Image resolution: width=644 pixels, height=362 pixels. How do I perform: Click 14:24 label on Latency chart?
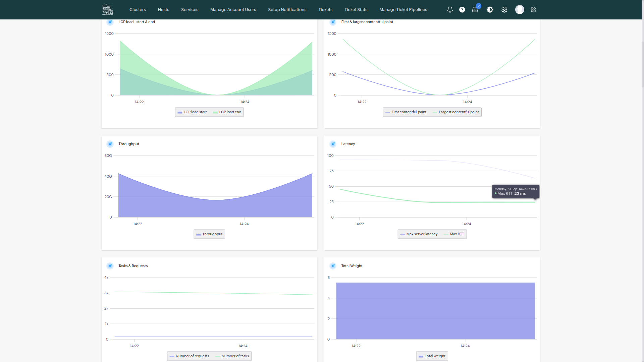(466, 224)
